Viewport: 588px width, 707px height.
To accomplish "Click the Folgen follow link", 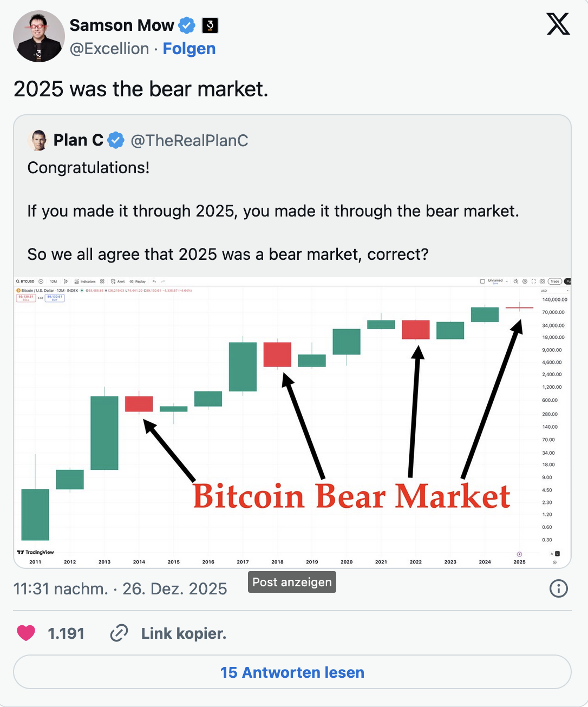I will pyautogui.click(x=189, y=49).
